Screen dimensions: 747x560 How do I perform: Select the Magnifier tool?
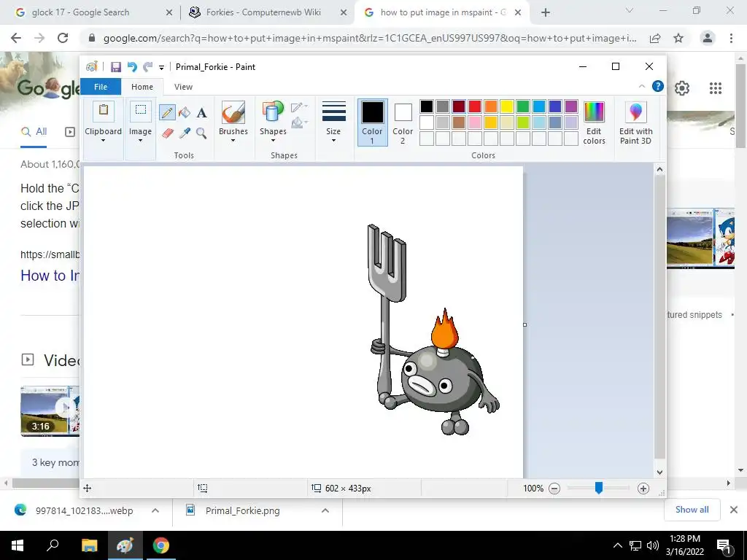(x=201, y=133)
